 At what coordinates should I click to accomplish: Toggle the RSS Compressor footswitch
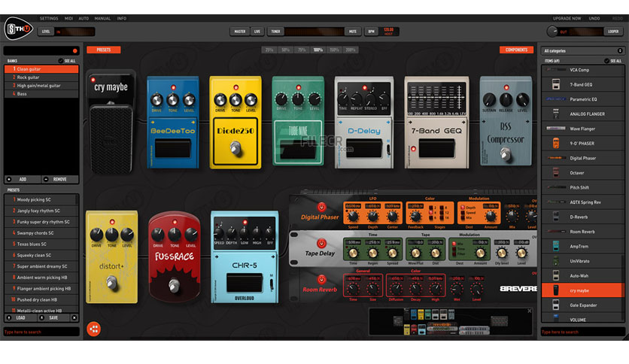coord(506,153)
